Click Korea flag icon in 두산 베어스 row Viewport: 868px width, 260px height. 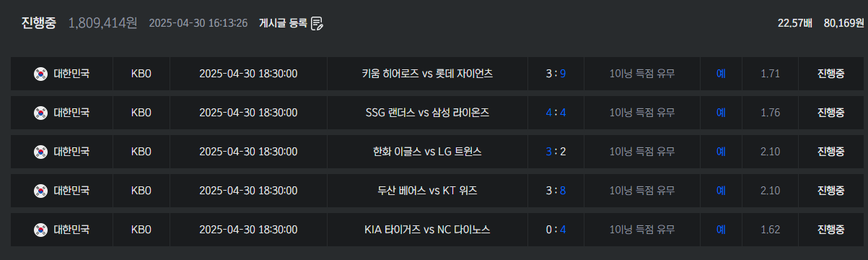coord(40,191)
